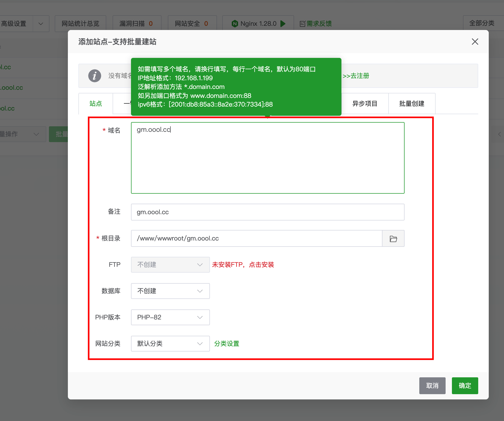Open the 数据库 dropdown
The height and width of the screenshot is (421, 504).
(170, 291)
